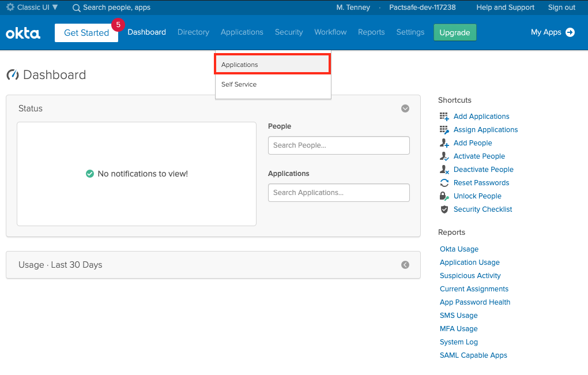Open the Reports menu
Screen dimensions: 588x375
(371, 32)
